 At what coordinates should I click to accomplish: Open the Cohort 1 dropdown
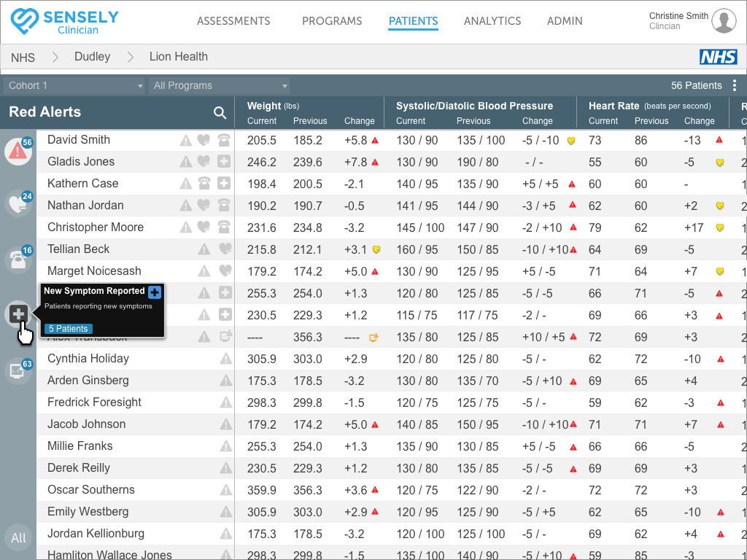coord(74,86)
